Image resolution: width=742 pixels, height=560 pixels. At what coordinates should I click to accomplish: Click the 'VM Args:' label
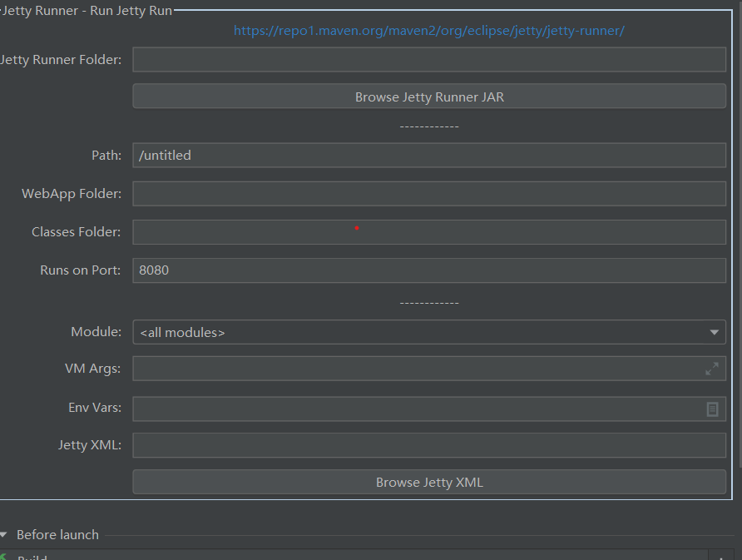pos(93,369)
